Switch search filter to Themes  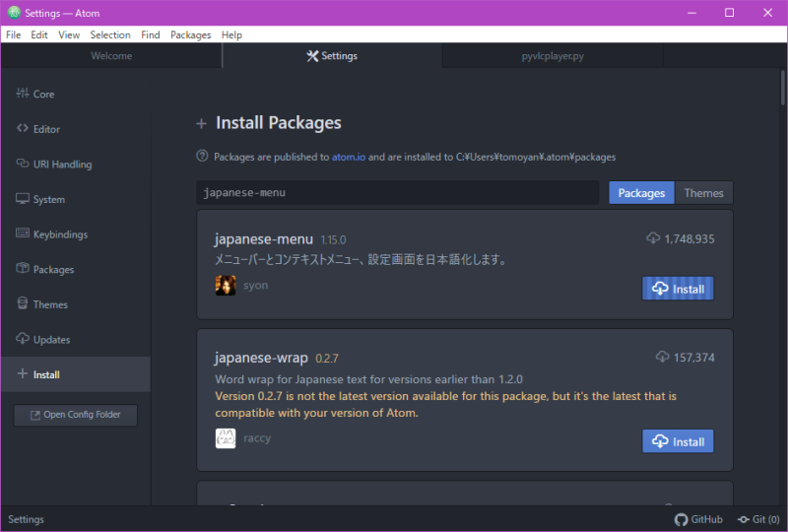[703, 193]
